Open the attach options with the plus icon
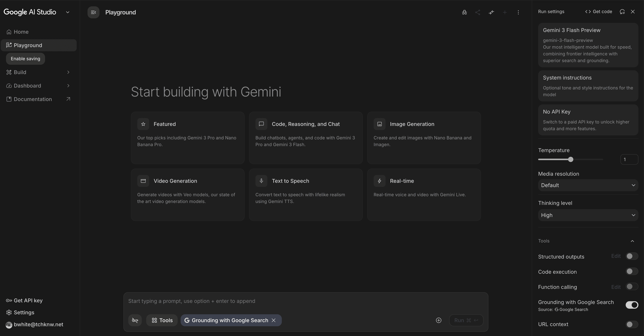 [x=439, y=320]
